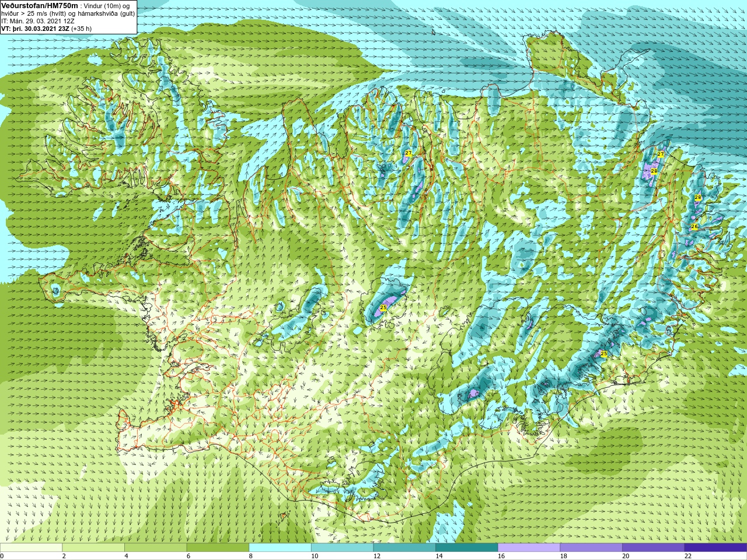Click the above-22 m/s deep indigo legend swatch
This screenshot has height=560, width=747.
[x=715, y=548]
